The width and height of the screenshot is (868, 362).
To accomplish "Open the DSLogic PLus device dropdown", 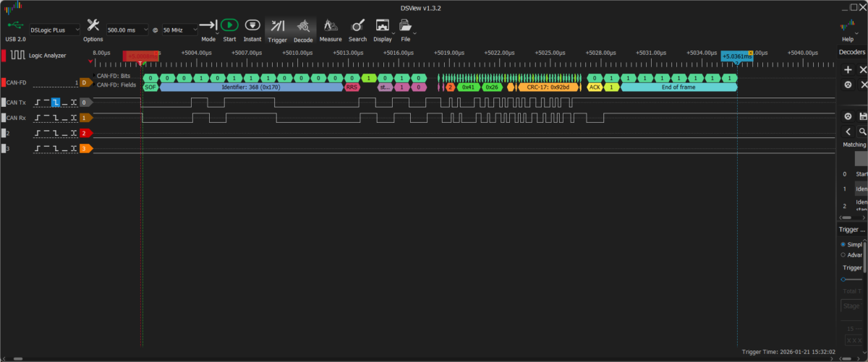I will point(55,30).
